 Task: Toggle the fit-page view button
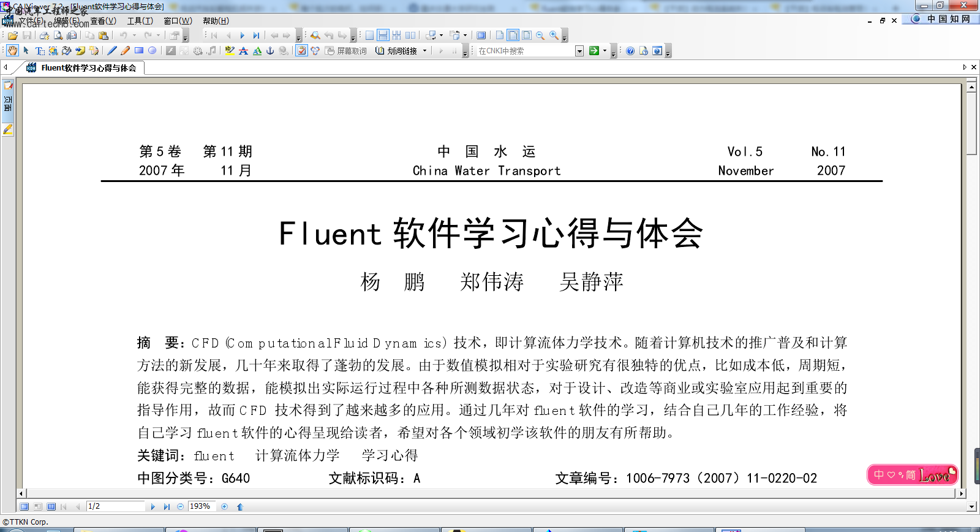(x=527, y=36)
